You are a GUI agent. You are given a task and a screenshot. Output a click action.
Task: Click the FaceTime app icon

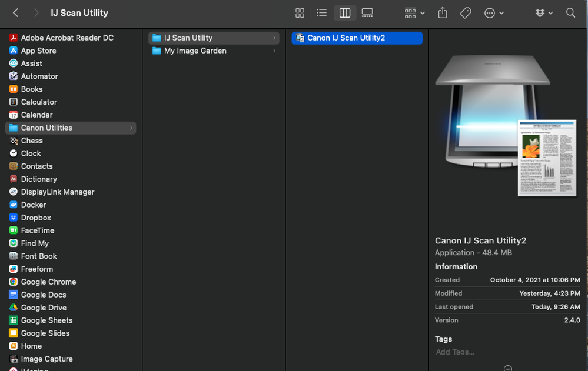point(14,230)
